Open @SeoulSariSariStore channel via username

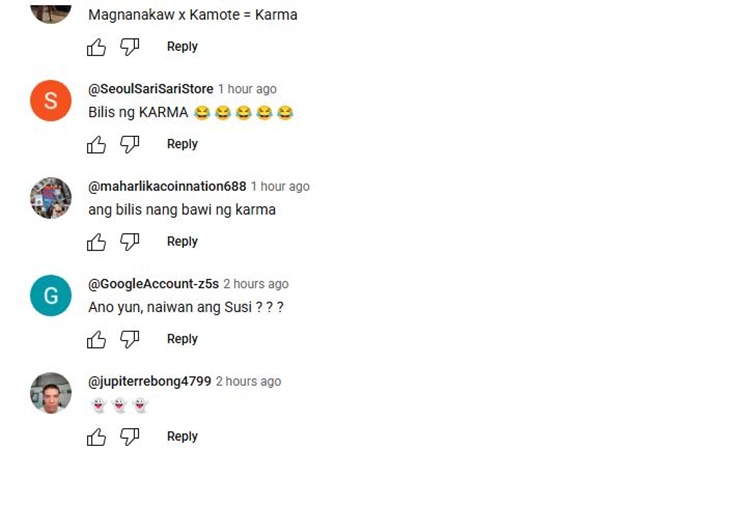tap(151, 89)
